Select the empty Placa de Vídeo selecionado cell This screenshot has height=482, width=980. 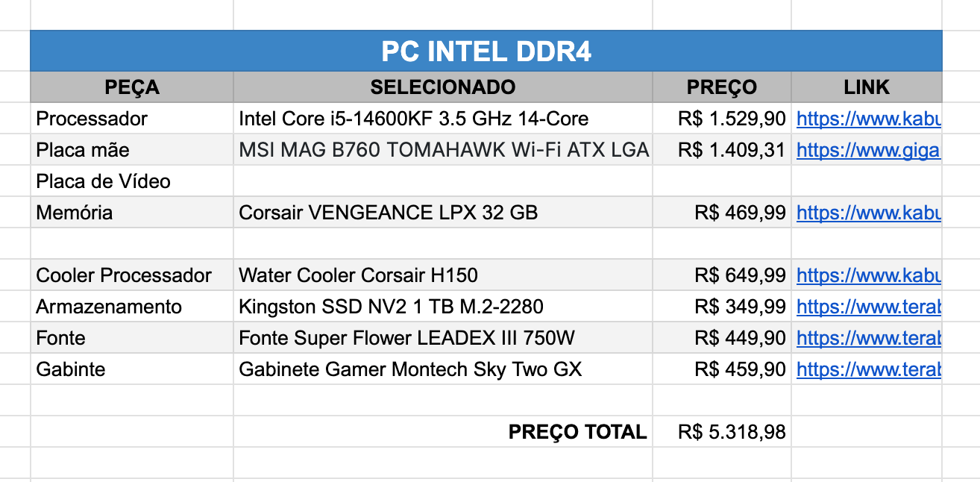[443, 181]
